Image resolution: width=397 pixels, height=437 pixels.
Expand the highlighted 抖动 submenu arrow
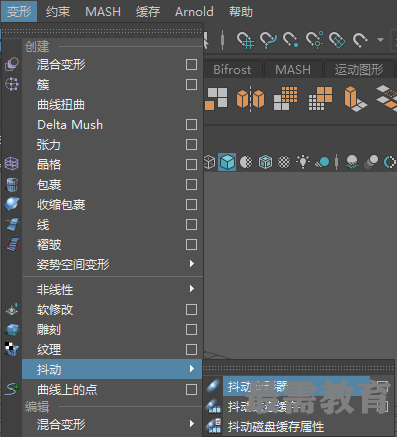192,369
